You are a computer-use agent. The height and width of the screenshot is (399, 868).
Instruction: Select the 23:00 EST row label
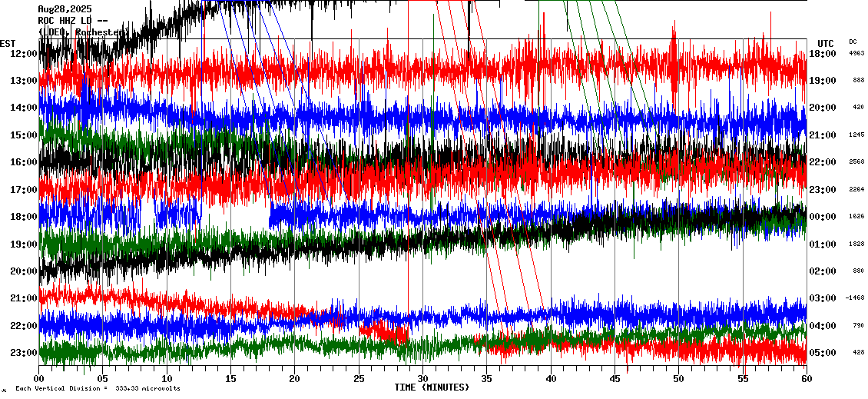point(22,352)
